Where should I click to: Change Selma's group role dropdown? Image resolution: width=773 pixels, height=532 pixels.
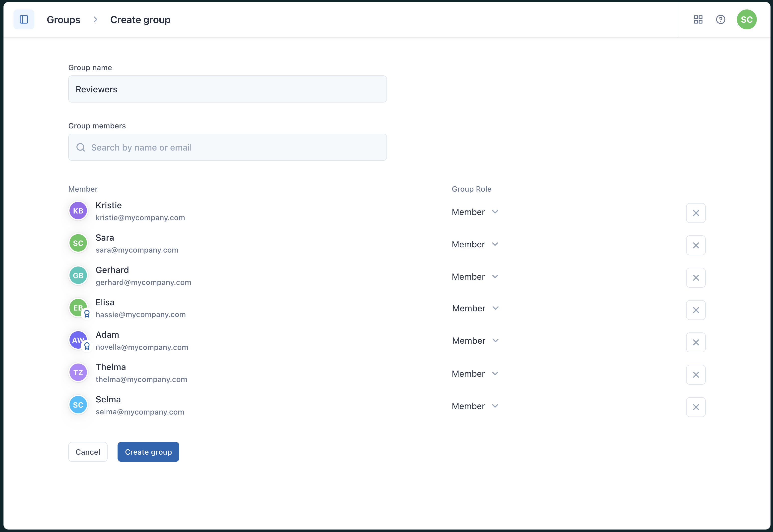475,406
